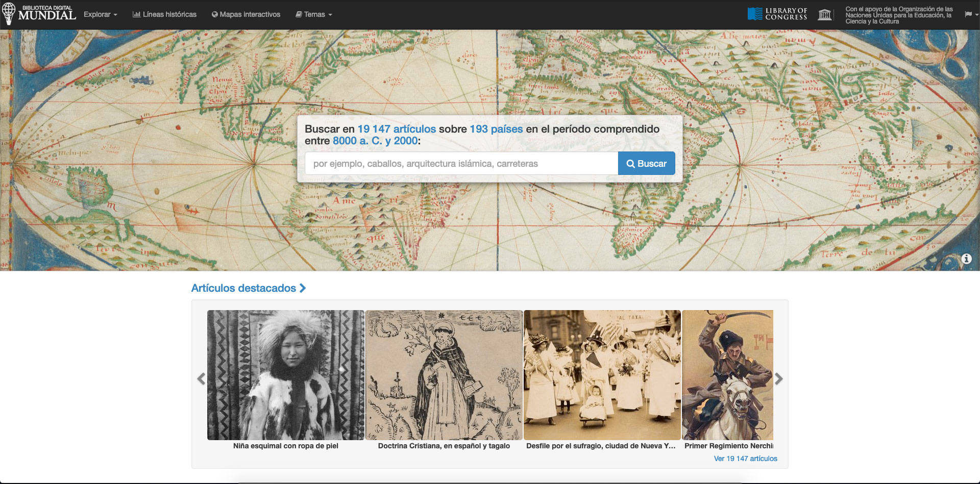Click 'Ver 19 147 artículos' link

coord(745,458)
